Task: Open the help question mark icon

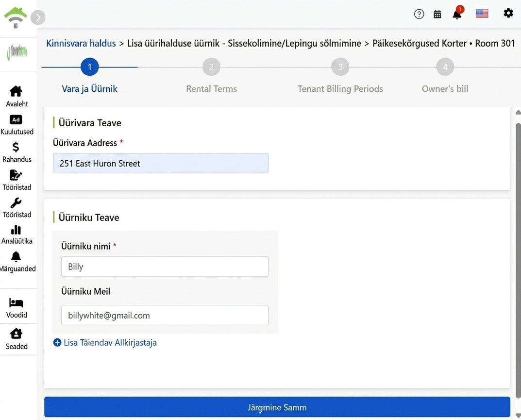Action: point(419,14)
